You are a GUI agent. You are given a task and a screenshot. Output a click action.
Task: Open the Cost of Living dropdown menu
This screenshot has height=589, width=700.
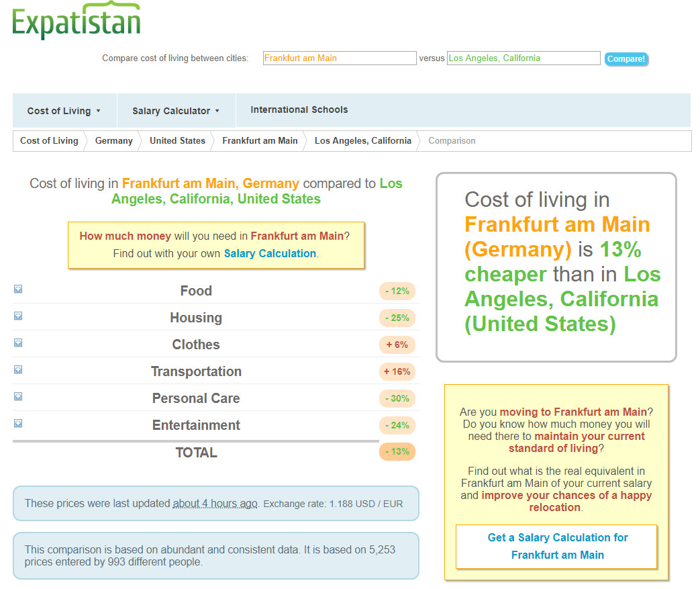64,111
